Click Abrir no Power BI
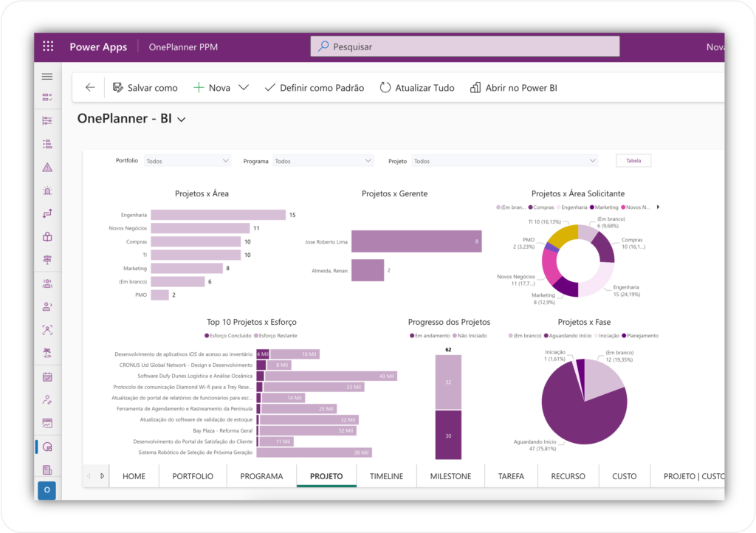The width and height of the screenshot is (756, 533). coord(514,88)
